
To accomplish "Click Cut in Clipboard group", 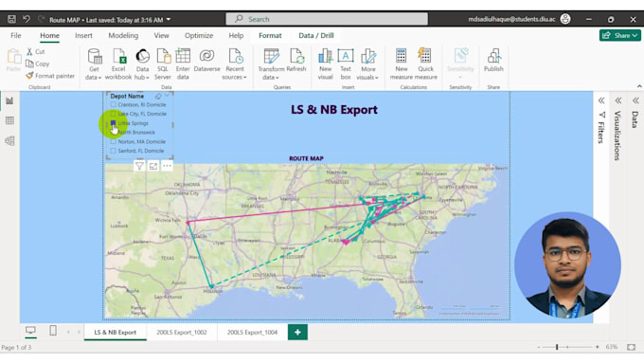I will [36, 52].
